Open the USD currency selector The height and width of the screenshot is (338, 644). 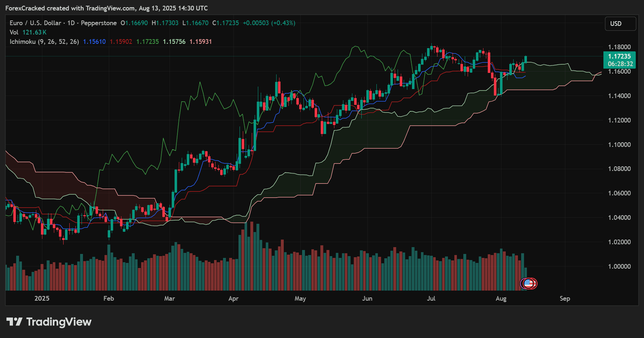point(620,24)
